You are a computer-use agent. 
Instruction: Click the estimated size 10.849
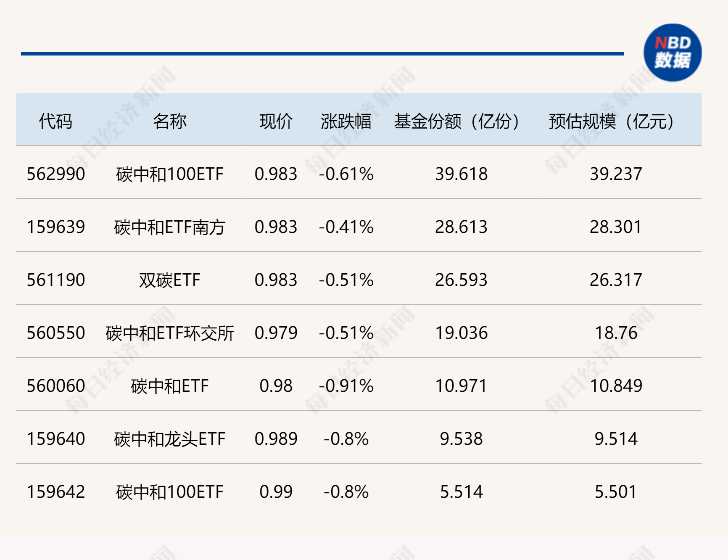(x=616, y=386)
